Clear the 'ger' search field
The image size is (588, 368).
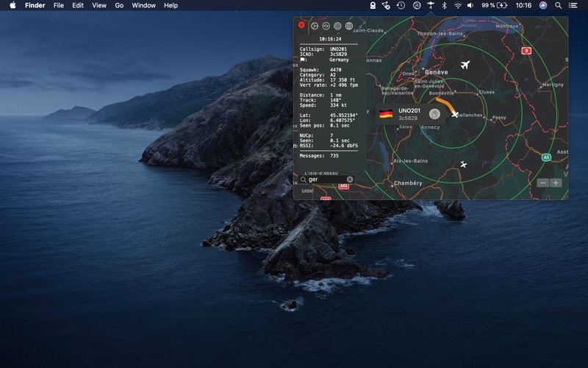(x=350, y=180)
